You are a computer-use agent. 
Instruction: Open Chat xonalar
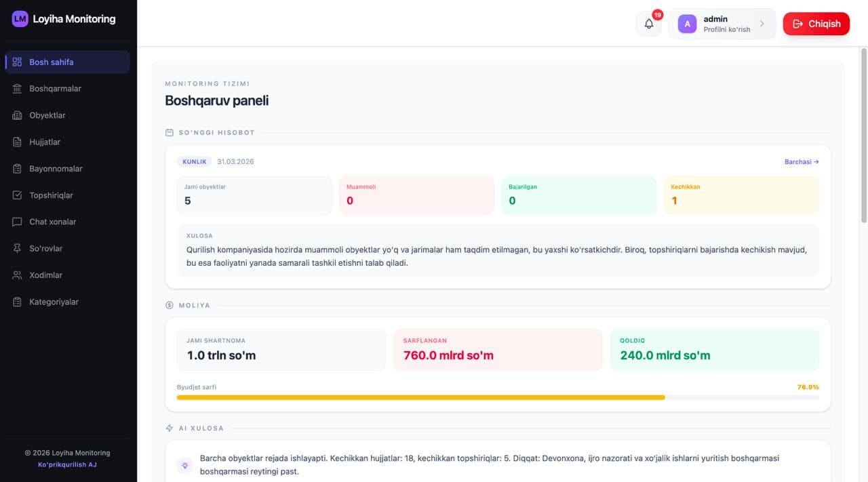pyautogui.click(x=67, y=222)
